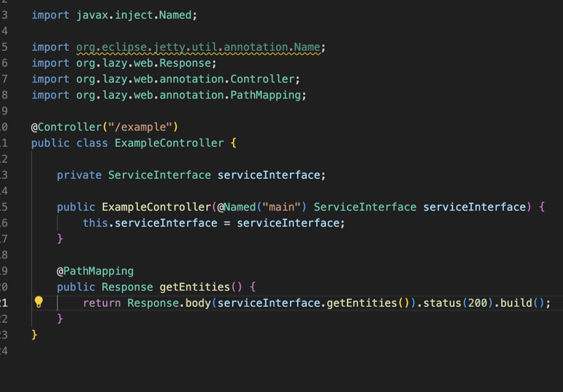This screenshot has width=563, height=392.
Task: Click the return keyword
Action: click(x=101, y=303)
